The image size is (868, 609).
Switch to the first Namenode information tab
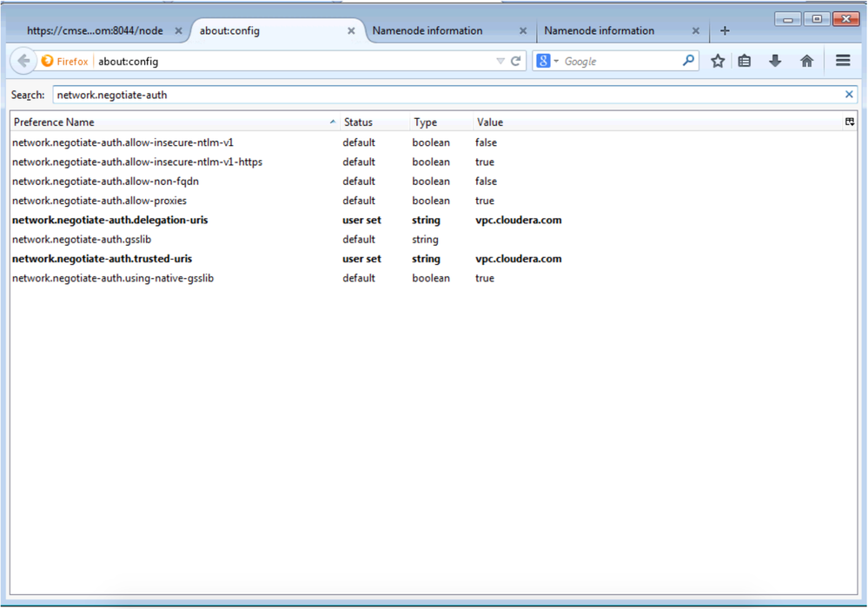pyautogui.click(x=427, y=30)
